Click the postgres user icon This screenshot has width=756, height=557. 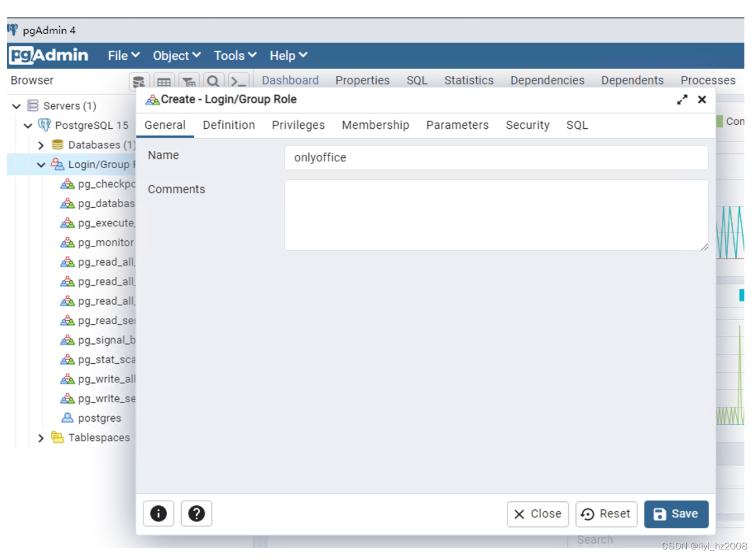(67, 418)
